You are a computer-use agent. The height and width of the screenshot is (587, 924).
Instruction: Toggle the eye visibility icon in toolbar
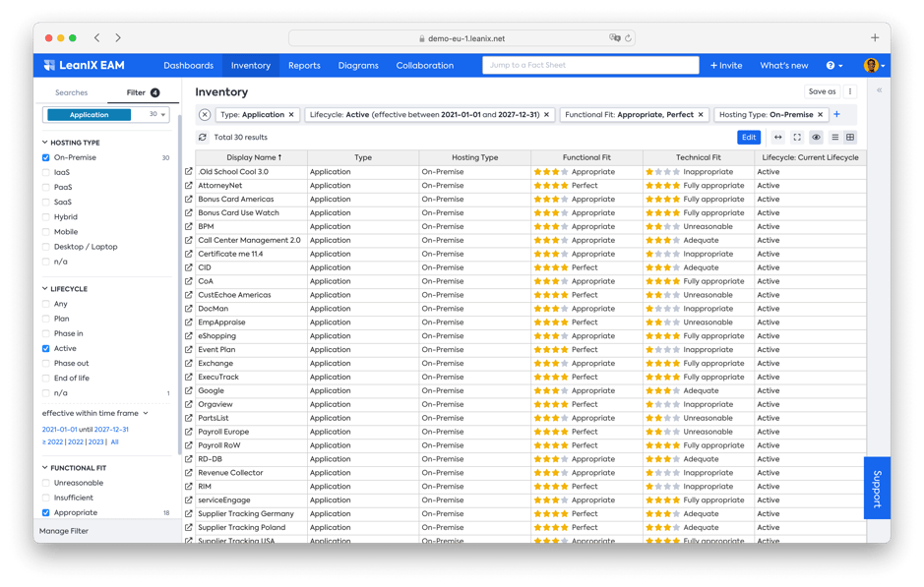tap(816, 138)
